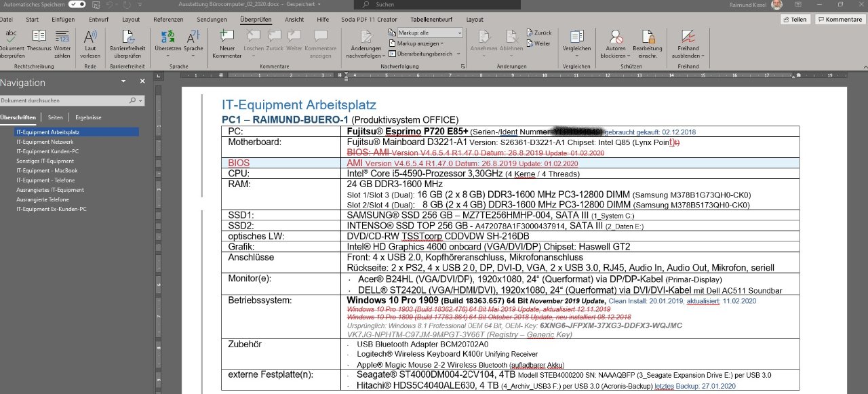Click the search magnifier in Navigation pane
The height and width of the screenshot is (394, 868).
click(132, 100)
